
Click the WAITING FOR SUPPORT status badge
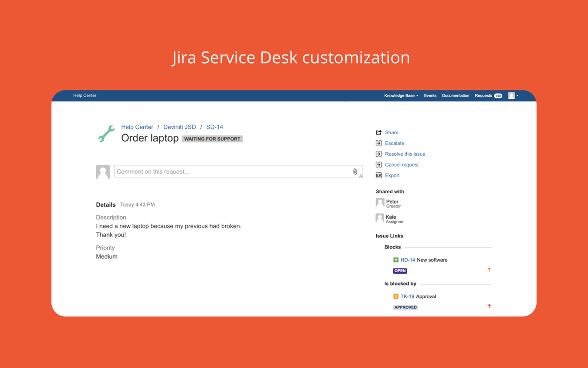(212, 139)
